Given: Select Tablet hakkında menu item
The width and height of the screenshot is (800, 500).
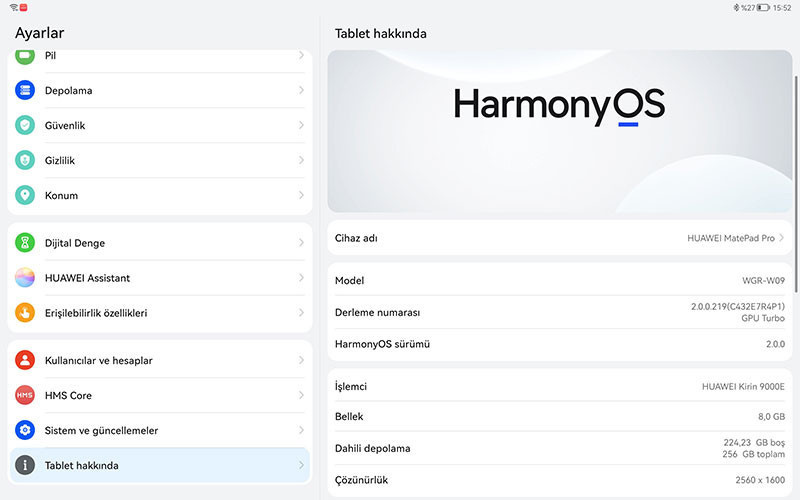Looking at the screenshot, I should [160, 465].
